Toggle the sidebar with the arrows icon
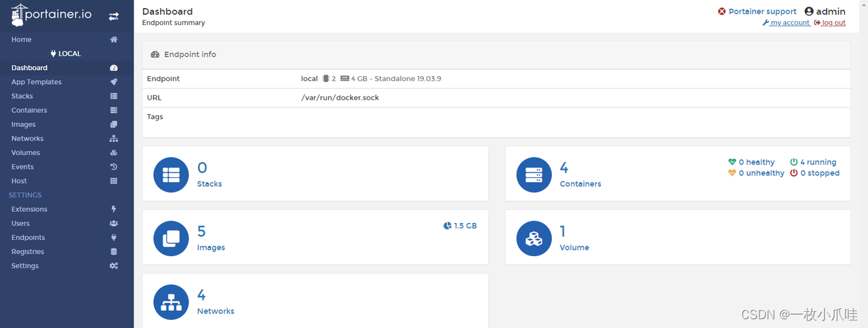The image size is (868, 328). coord(114,16)
